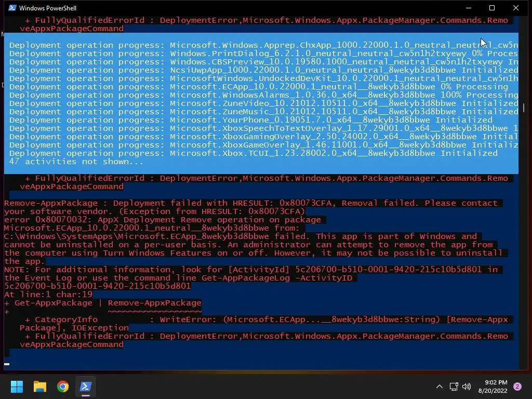Open the Windows Start menu

click(x=17, y=387)
